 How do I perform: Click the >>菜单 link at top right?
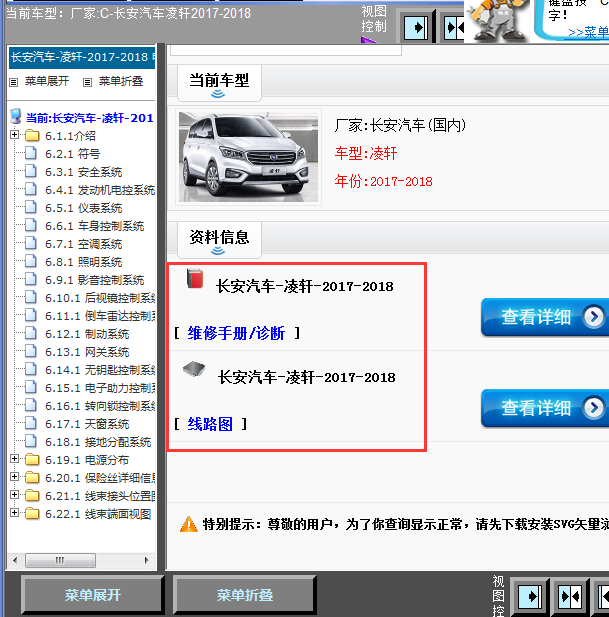click(x=588, y=32)
